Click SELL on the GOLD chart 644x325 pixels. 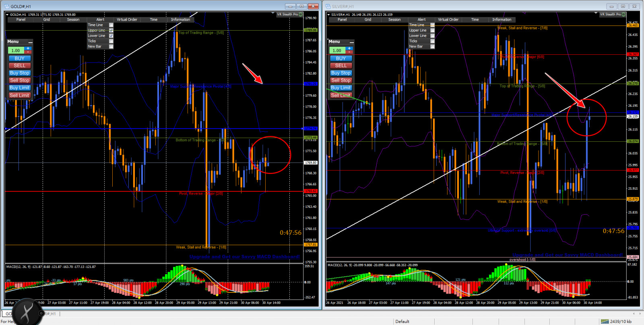tap(20, 66)
